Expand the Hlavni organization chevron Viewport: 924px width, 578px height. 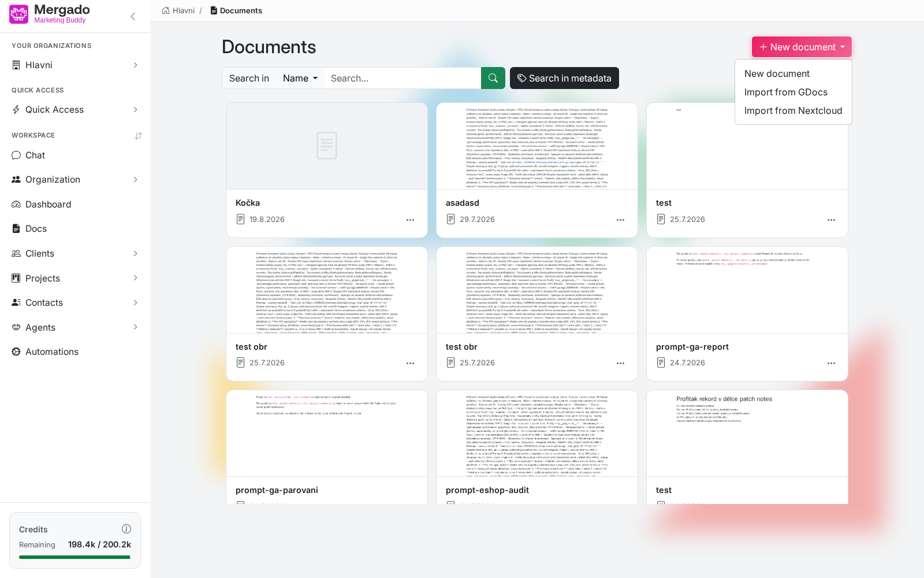[x=136, y=65]
